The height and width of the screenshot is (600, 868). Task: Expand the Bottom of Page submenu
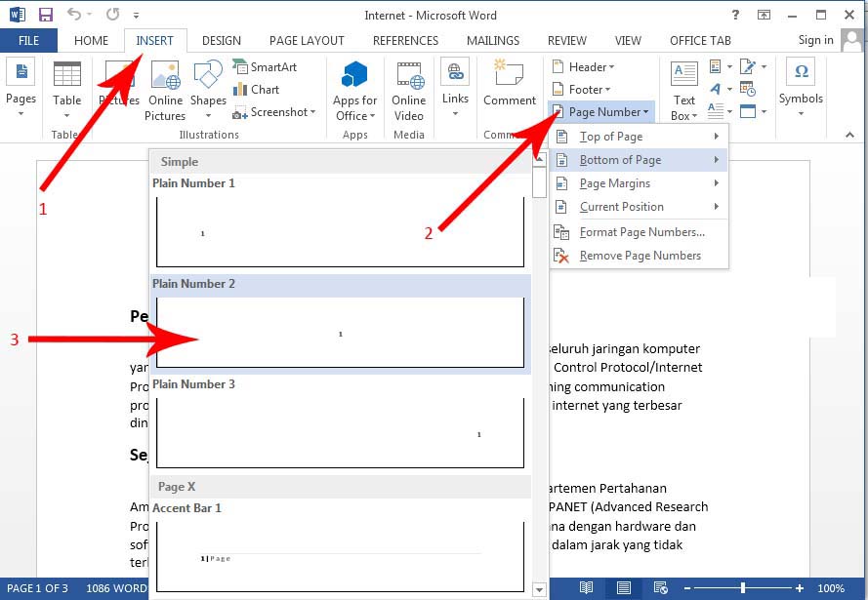pyautogui.click(x=639, y=160)
